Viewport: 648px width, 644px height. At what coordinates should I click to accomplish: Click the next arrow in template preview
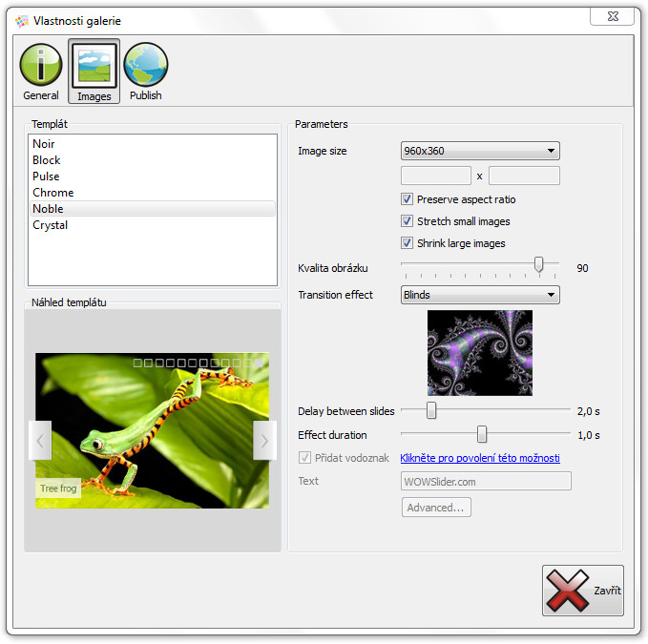click(x=264, y=441)
